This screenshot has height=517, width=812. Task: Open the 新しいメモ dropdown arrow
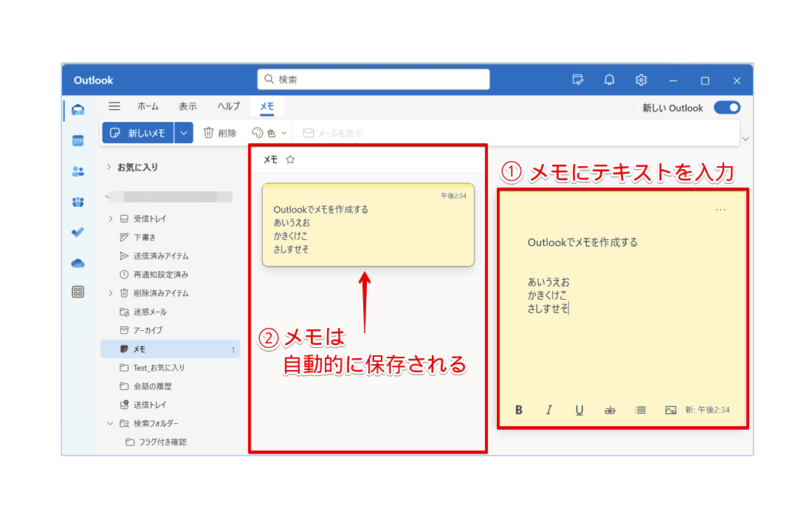click(x=184, y=133)
